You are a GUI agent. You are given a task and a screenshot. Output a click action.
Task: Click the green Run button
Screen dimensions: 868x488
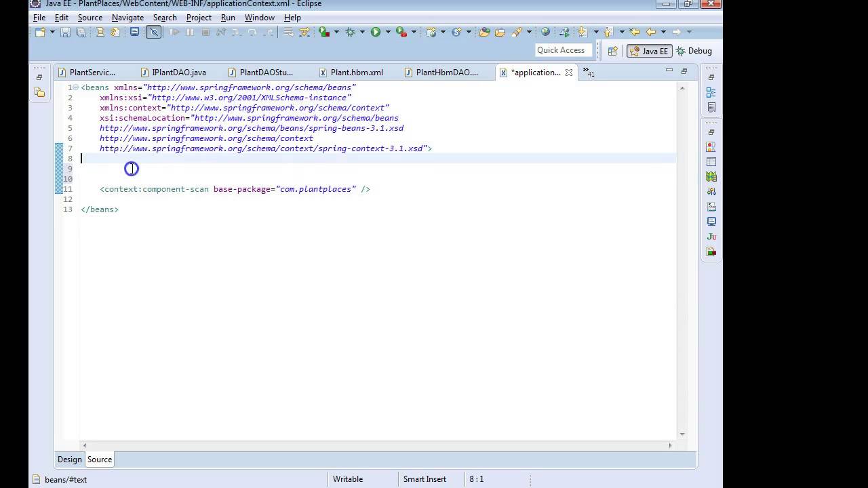[x=375, y=32]
